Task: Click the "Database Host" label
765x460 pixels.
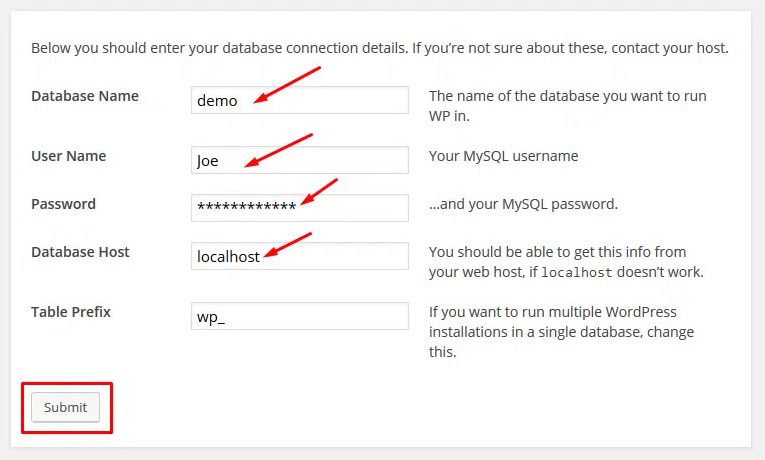Action: (x=81, y=252)
